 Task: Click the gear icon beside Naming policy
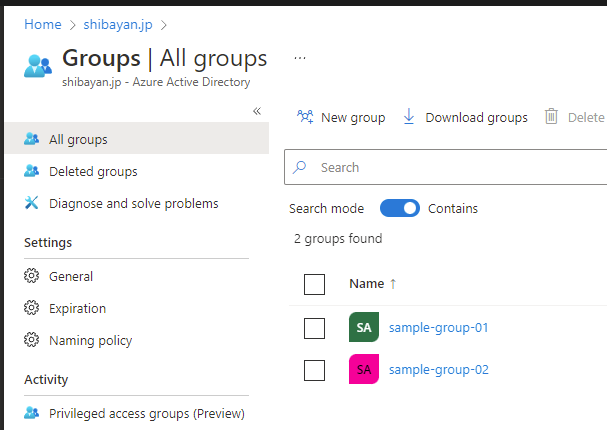click(x=31, y=340)
